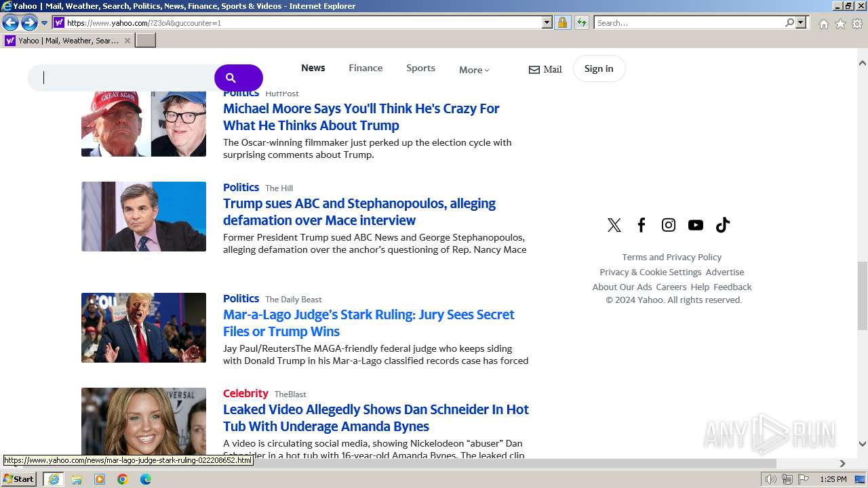Open Mar-a-Lago Judge's Stark Ruling headline

369,323
